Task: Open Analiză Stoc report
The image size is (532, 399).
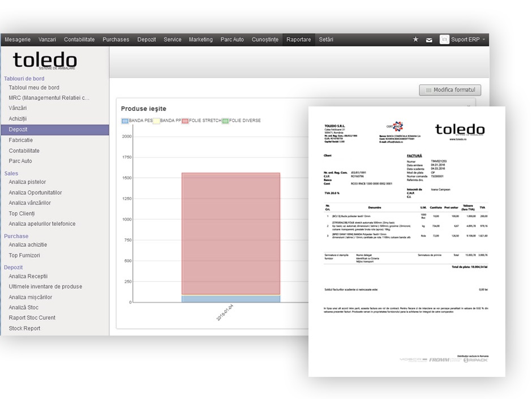Action: click(24, 307)
